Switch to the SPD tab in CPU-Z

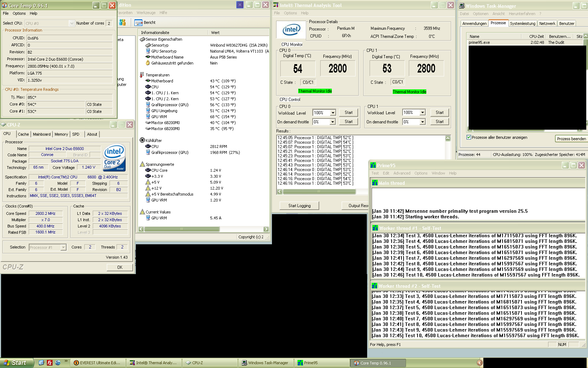click(76, 134)
